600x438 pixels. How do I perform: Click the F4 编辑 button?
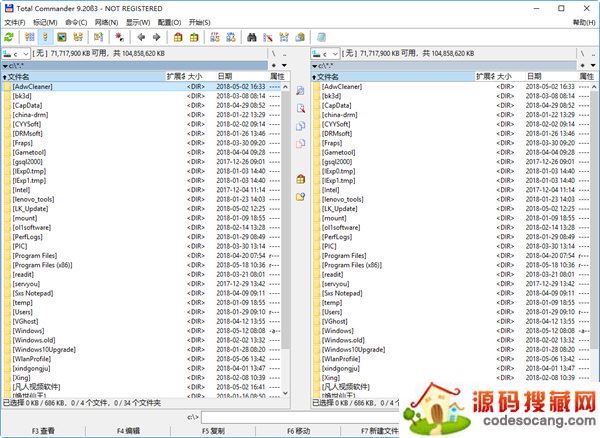click(128, 431)
